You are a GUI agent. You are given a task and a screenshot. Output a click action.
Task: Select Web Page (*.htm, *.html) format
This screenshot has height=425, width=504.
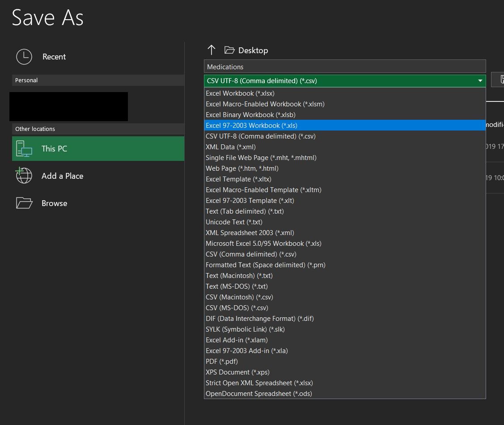click(242, 168)
